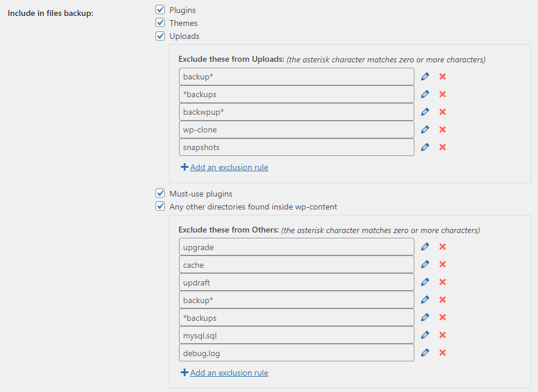Delete the "debug.log" exclusion rule

tap(442, 352)
